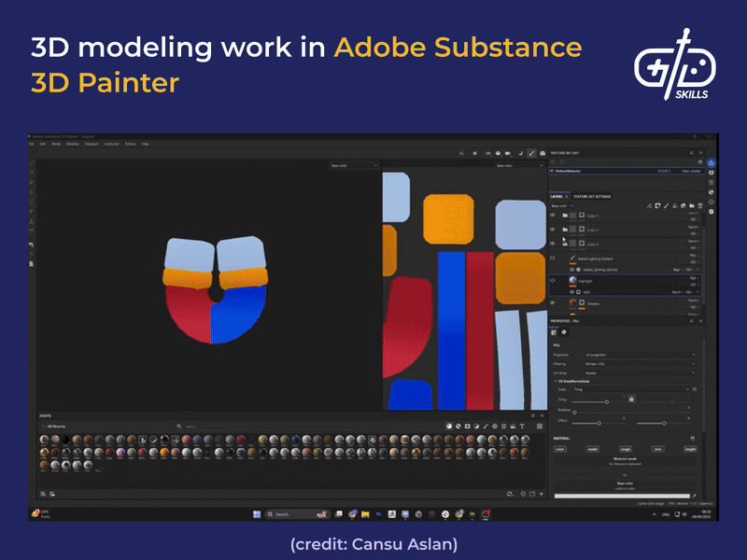Click the base color eyedropper icon

[694, 497]
